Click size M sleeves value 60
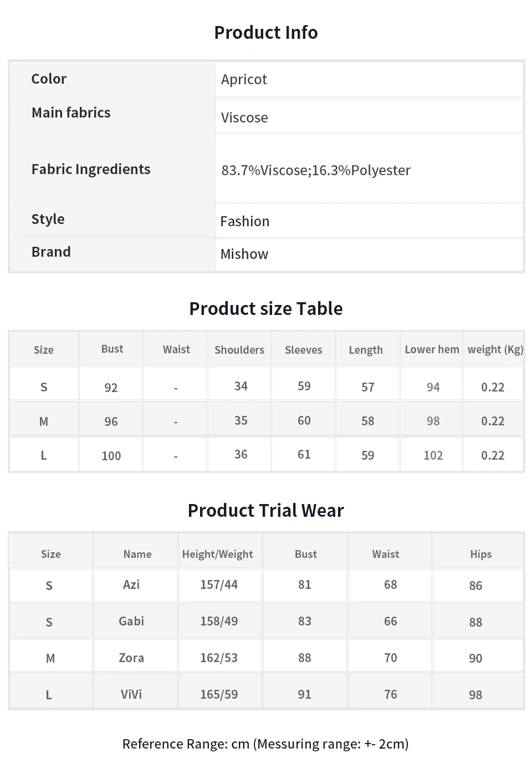The image size is (532, 768). pyautogui.click(x=304, y=420)
